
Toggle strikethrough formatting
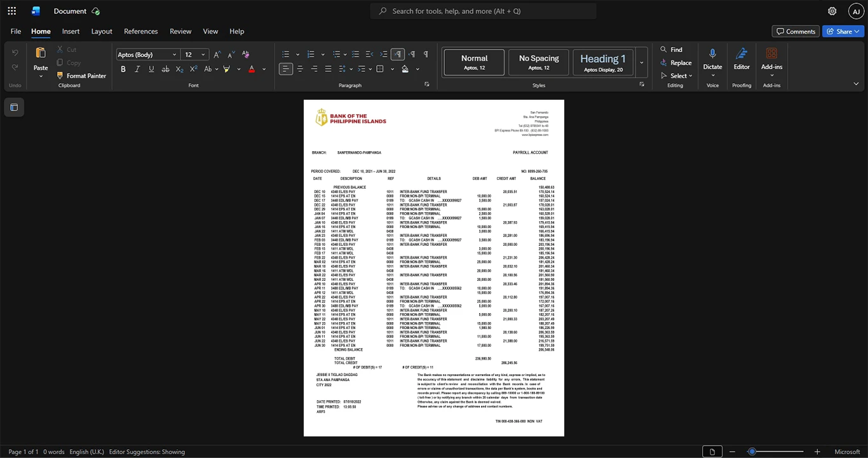click(166, 69)
